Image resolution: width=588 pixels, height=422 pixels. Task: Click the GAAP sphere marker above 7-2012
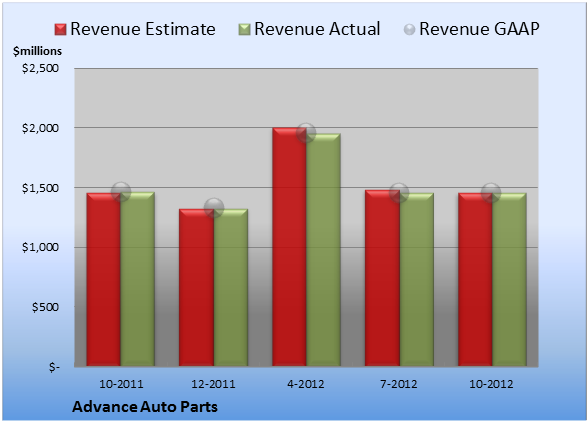399,193
